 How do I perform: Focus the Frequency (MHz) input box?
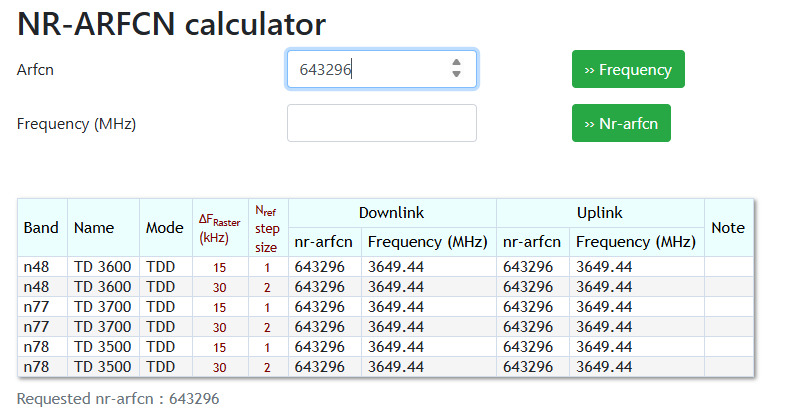(x=381, y=123)
